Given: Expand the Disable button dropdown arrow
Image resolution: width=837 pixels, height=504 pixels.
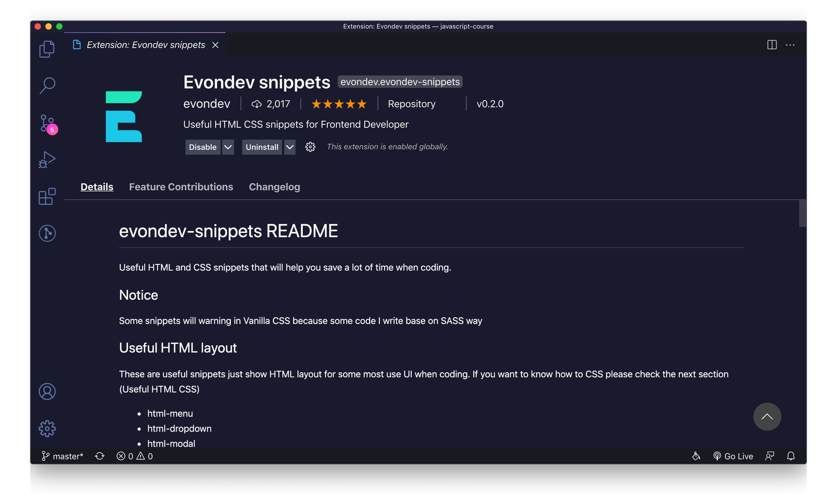Looking at the screenshot, I should pyautogui.click(x=227, y=147).
